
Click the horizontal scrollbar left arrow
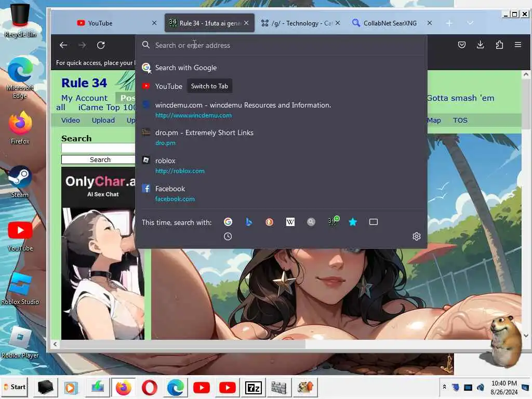click(55, 344)
